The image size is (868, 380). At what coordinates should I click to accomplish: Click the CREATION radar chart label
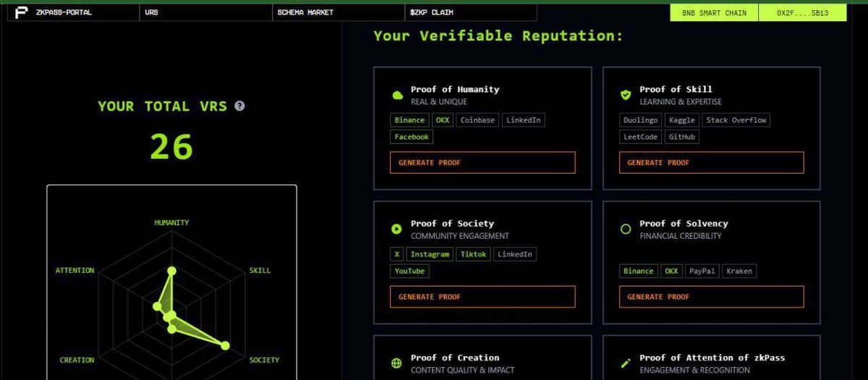77,360
